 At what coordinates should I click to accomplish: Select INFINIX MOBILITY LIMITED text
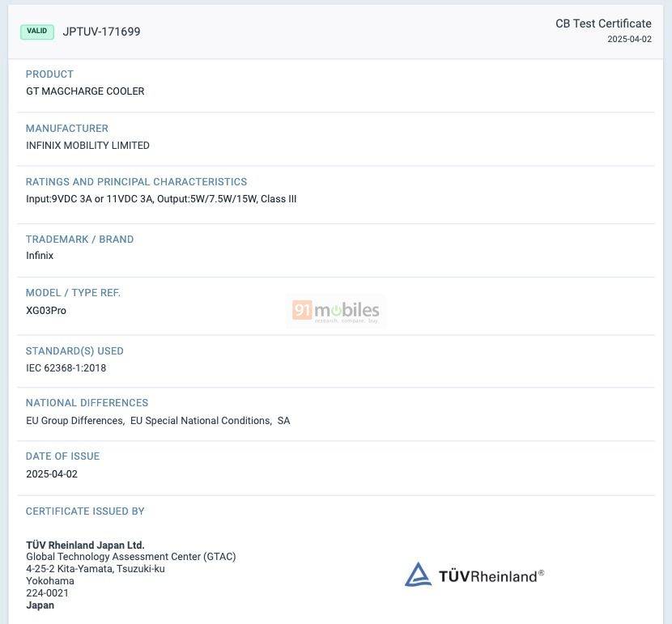pos(88,146)
